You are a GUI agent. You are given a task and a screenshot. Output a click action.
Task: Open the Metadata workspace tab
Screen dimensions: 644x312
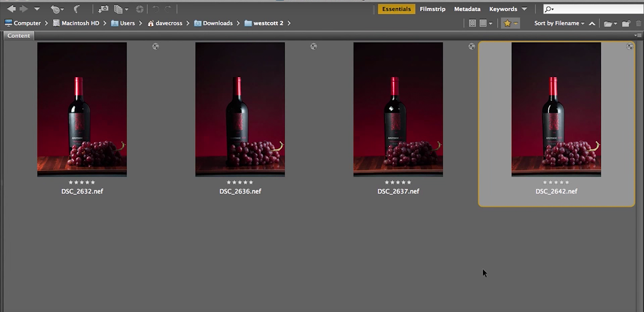(x=467, y=9)
